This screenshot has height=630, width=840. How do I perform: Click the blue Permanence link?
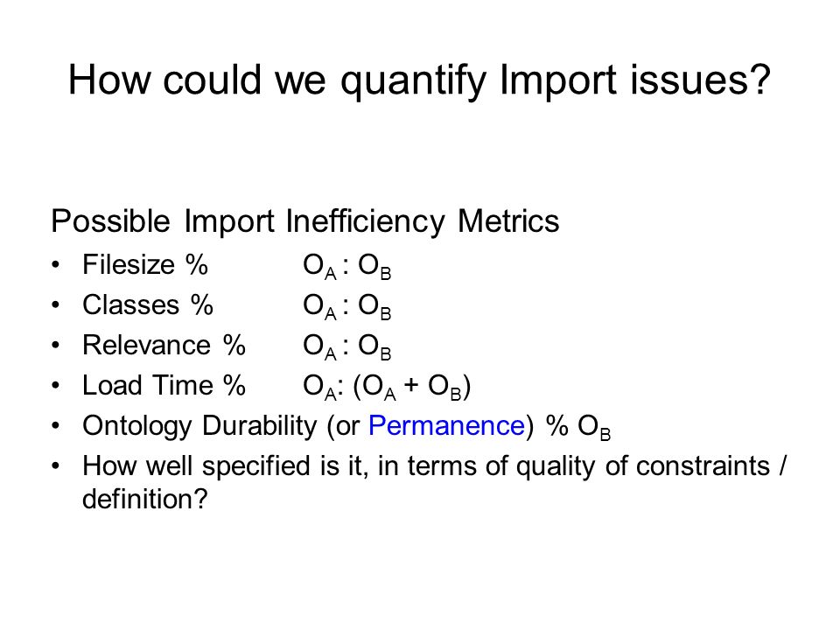pyautogui.click(x=447, y=426)
